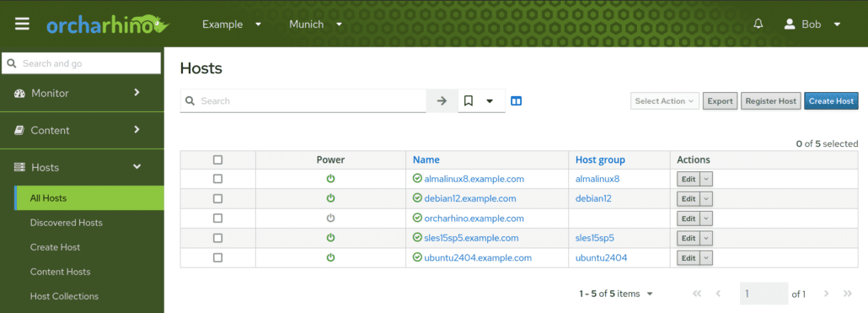Select the sles15sp5.example.com row checkbox
This screenshot has height=313, width=868.
(x=217, y=238)
